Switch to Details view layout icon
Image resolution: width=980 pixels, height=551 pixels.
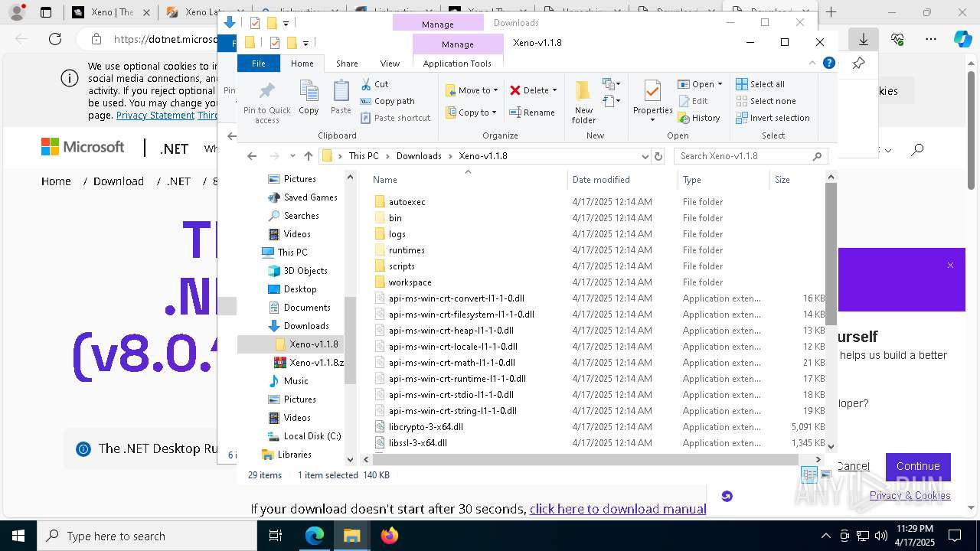tap(809, 475)
